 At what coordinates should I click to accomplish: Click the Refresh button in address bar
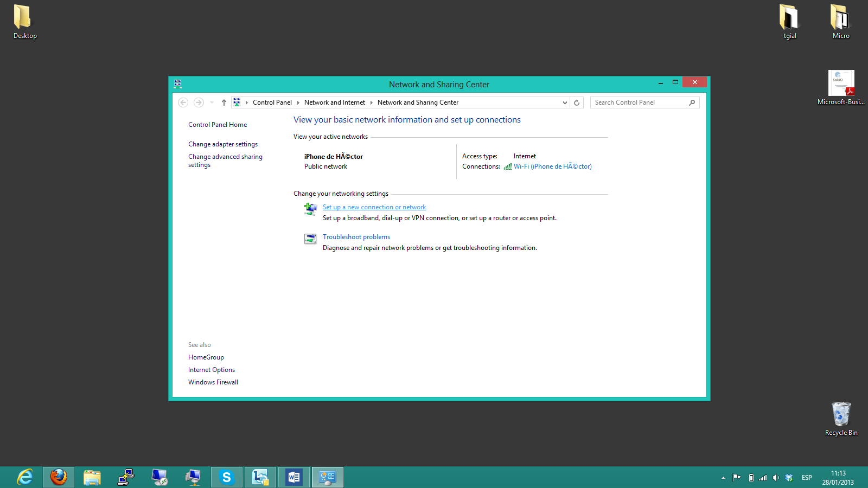(x=577, y=102)
